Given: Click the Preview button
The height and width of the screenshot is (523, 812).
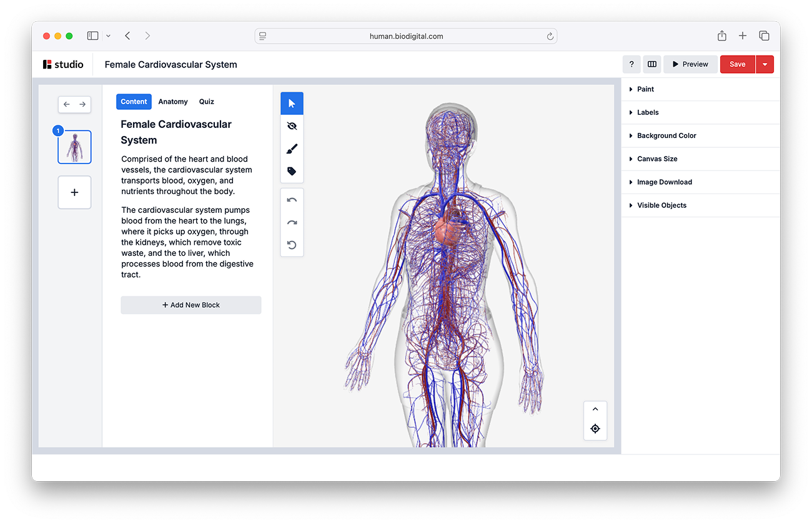Looking at the screenshot, I should click(690, 64).
